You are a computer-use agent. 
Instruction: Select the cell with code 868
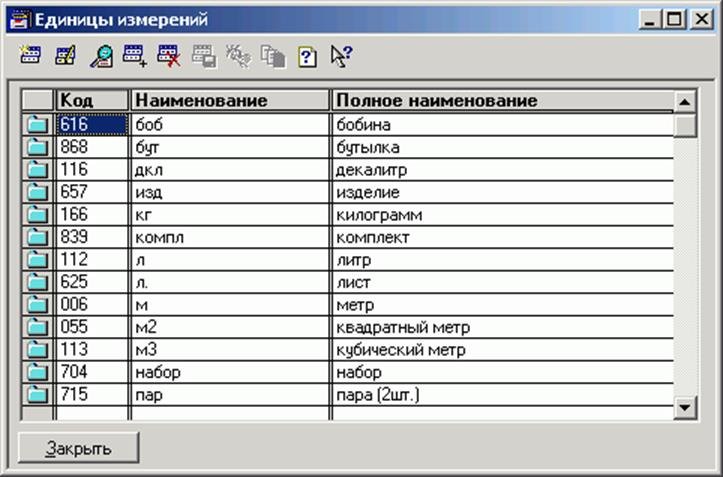pos(92,147)
